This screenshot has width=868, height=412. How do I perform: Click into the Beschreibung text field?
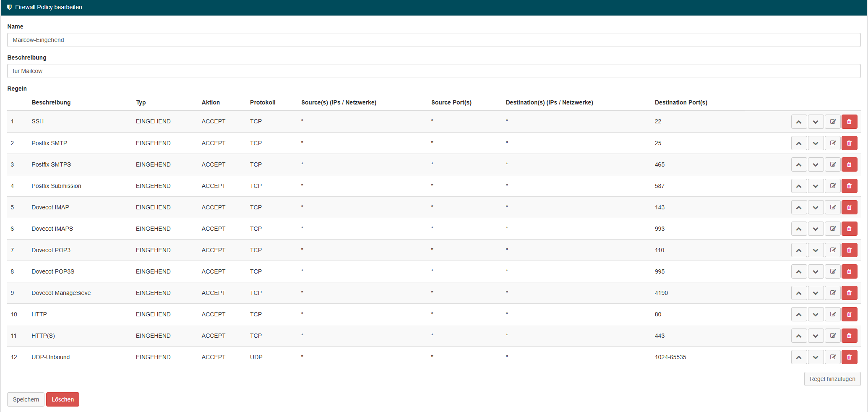click(x=433, y=71)
